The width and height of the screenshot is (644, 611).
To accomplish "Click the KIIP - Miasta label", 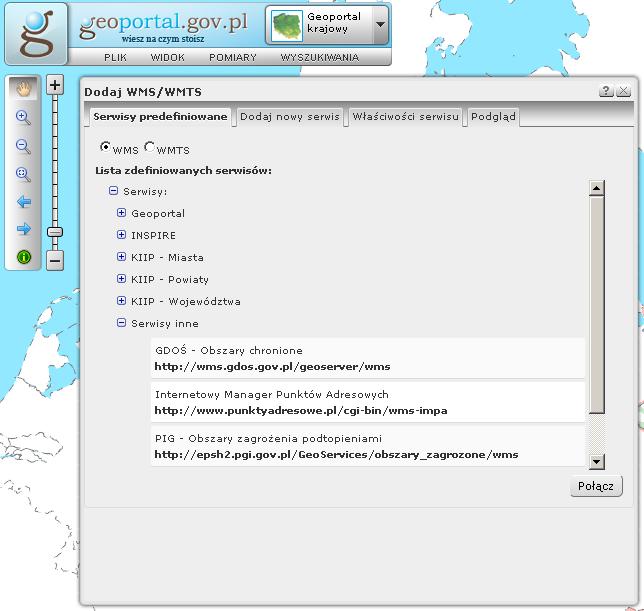I will point(167,257).
